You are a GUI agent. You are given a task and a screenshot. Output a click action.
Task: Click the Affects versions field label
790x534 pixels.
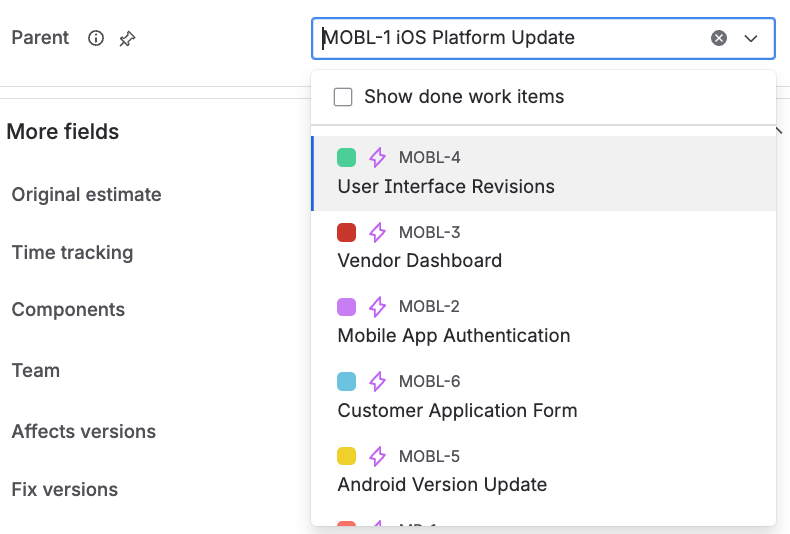click(84, 432)
